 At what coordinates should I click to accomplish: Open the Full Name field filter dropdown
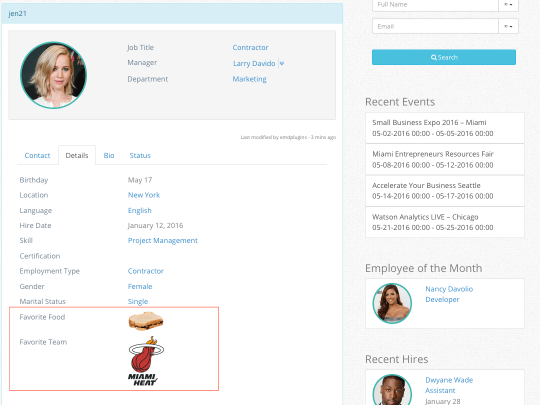click(x=508, y=5)
